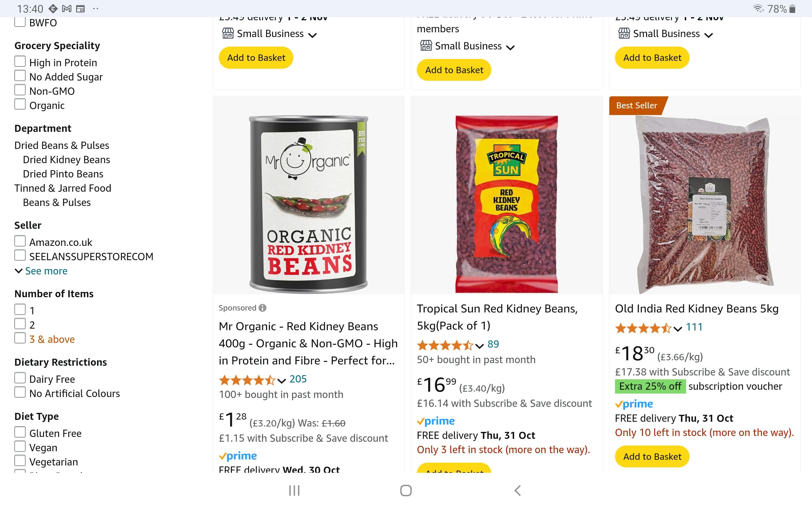Open recent apps navigation icon
Image resolution: width=812 pixels, height=507 pixels.
pyautogui.click(x=294, y=490)
